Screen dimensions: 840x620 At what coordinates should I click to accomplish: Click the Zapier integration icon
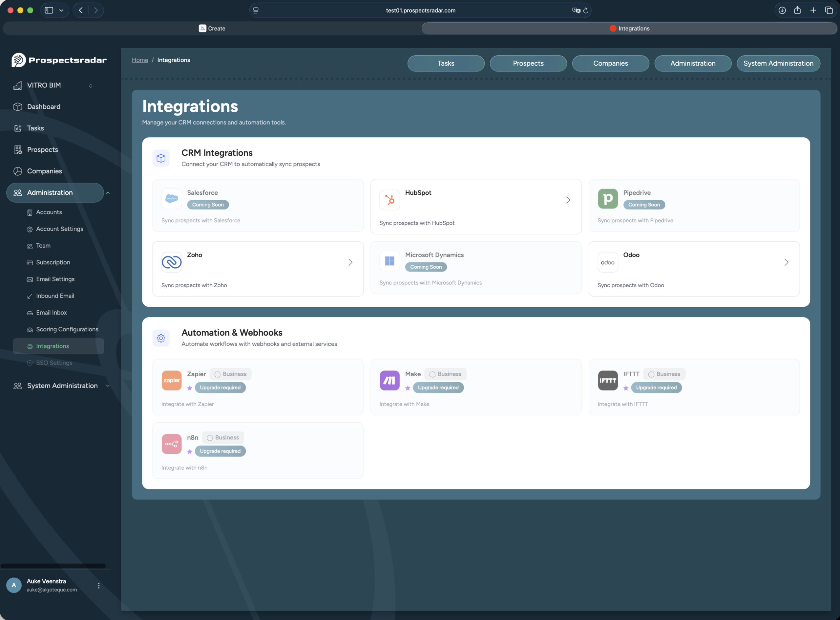tap(171, 380)
